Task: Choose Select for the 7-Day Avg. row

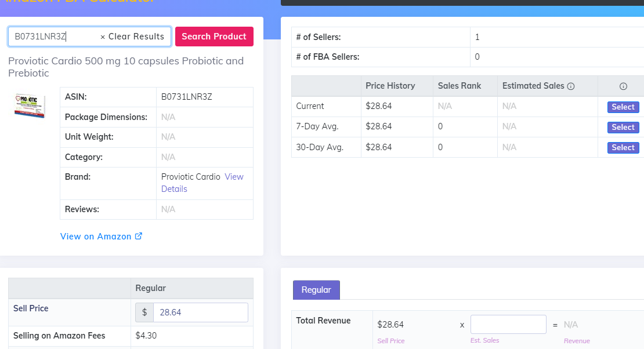Action: point(623,127)
